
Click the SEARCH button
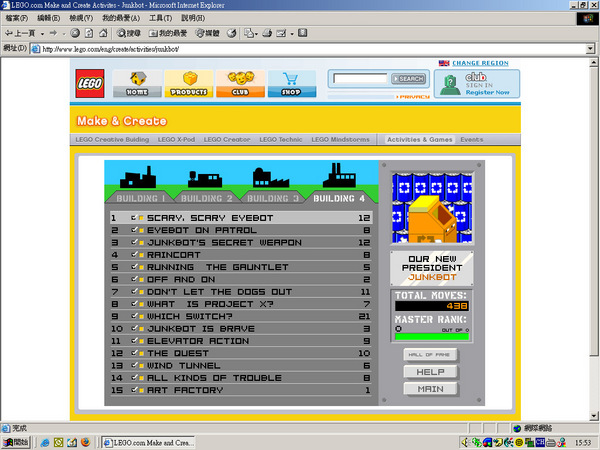[x=408, y=79]
